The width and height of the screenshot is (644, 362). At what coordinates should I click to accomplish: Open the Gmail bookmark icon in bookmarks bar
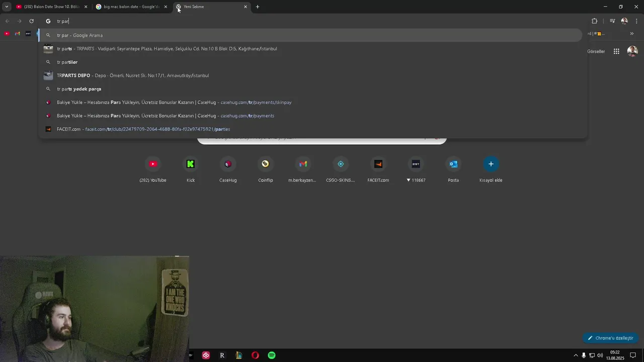tap(18, 34)
